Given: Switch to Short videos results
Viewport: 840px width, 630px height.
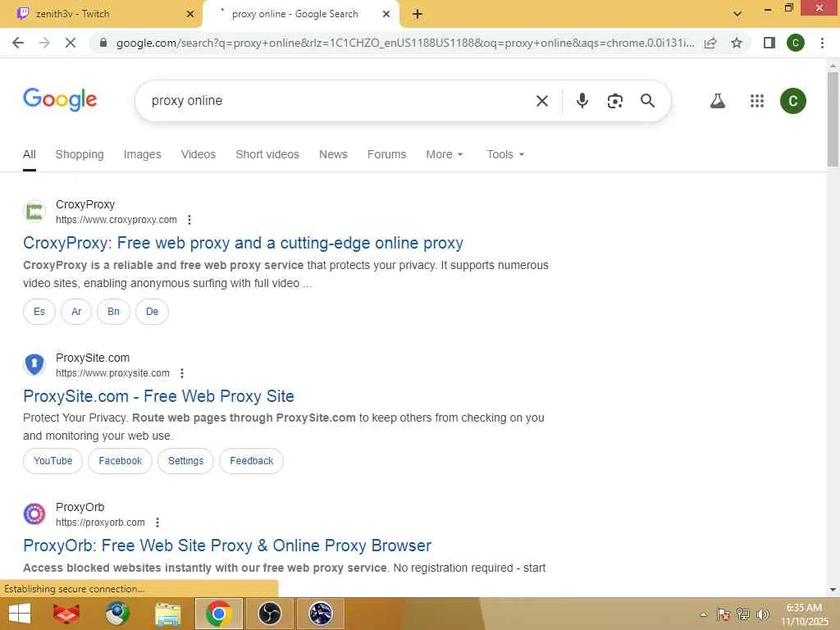Looking at the screenshot, I should pos(267,154).
